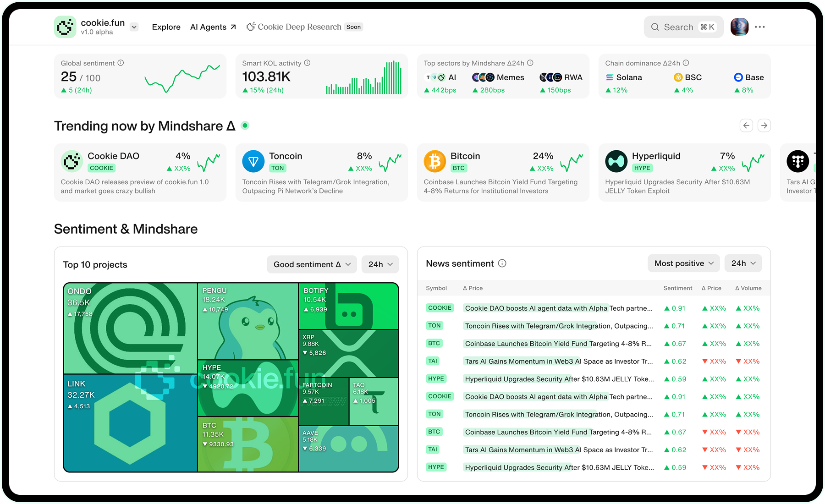Click the News sentiment info icon
Screen dimensions: 825x504
(502, 263)
